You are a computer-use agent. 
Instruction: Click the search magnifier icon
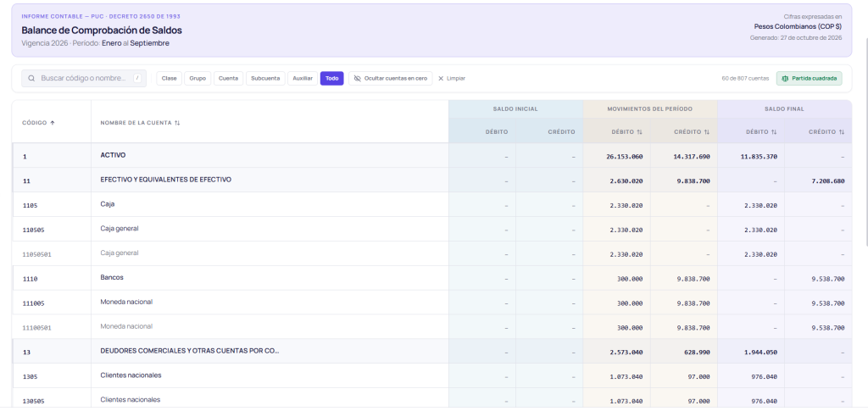point(31,79)
